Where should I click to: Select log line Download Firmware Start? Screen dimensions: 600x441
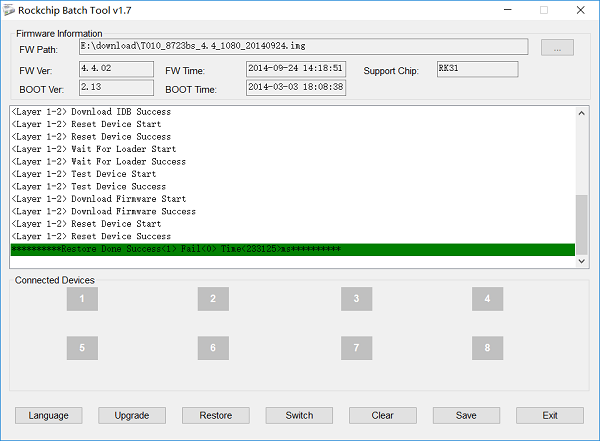99,199
